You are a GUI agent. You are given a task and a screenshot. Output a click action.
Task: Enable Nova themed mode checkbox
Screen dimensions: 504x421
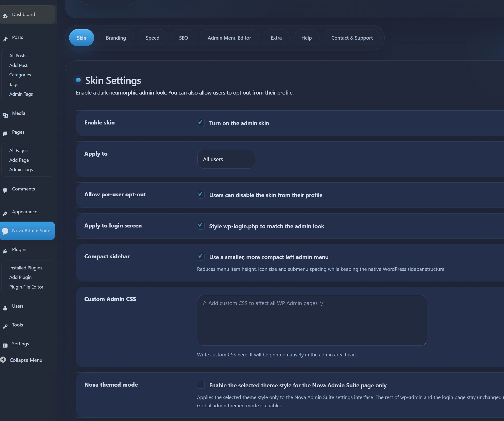(201, 385)
